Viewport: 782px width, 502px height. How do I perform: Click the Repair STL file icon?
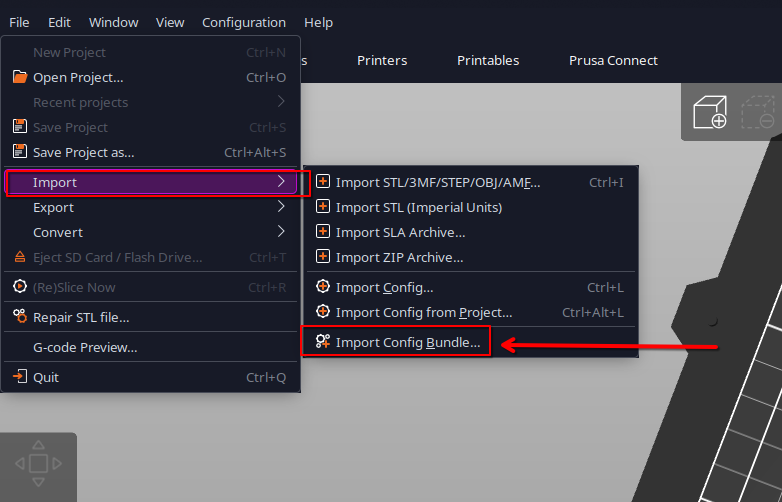pyautogui.click(x=19, y=317)
